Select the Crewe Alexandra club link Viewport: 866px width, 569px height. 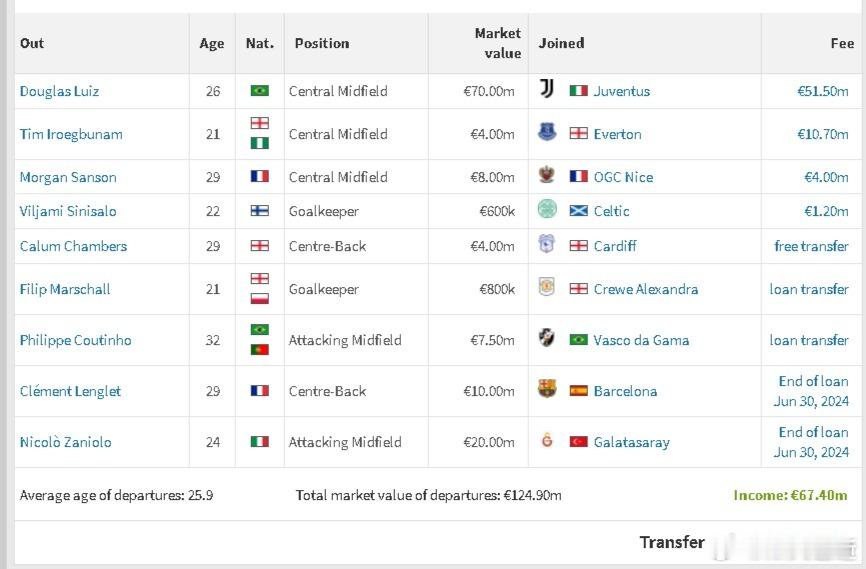[x=646, y=289]
